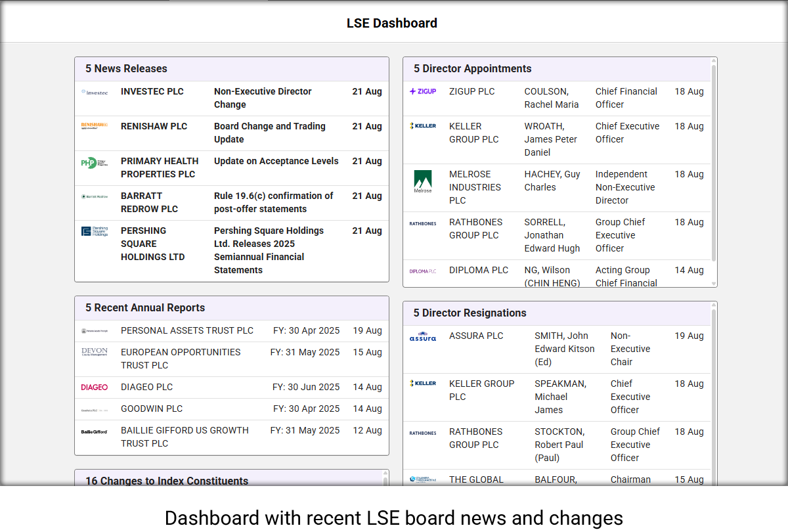Click the Renishaw company logo
Image resolution: width=788 pixels, height=532 pixels.
(x=95, y=125)
